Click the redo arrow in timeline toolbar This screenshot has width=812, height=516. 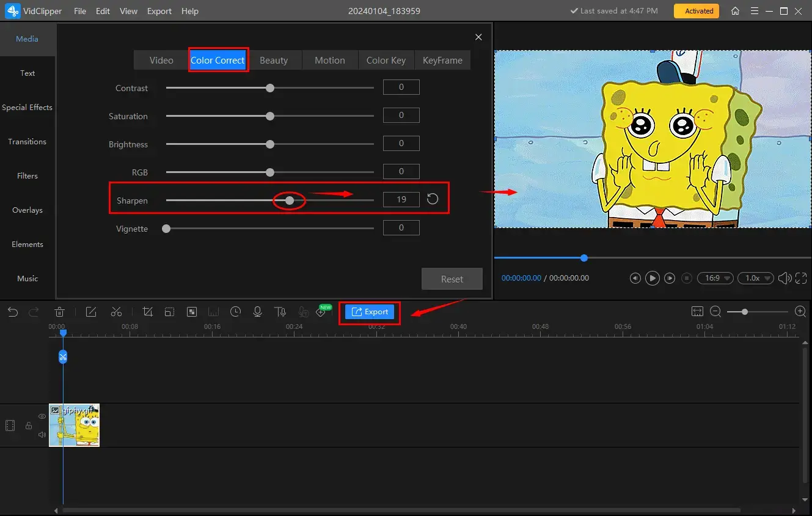(34, 312)
